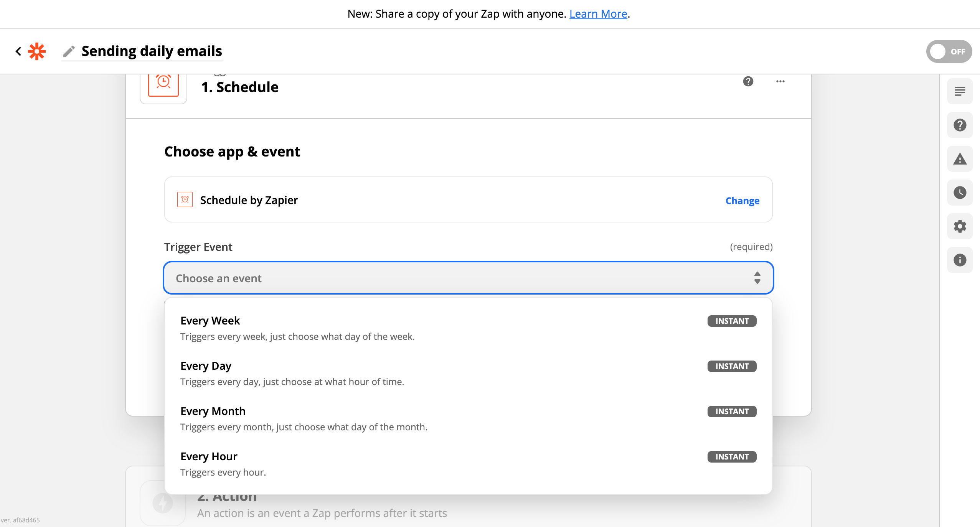Click Change next to Schedule by Zapier
The width and height of the screenshot is (980, 527).
tap(742, 201)
